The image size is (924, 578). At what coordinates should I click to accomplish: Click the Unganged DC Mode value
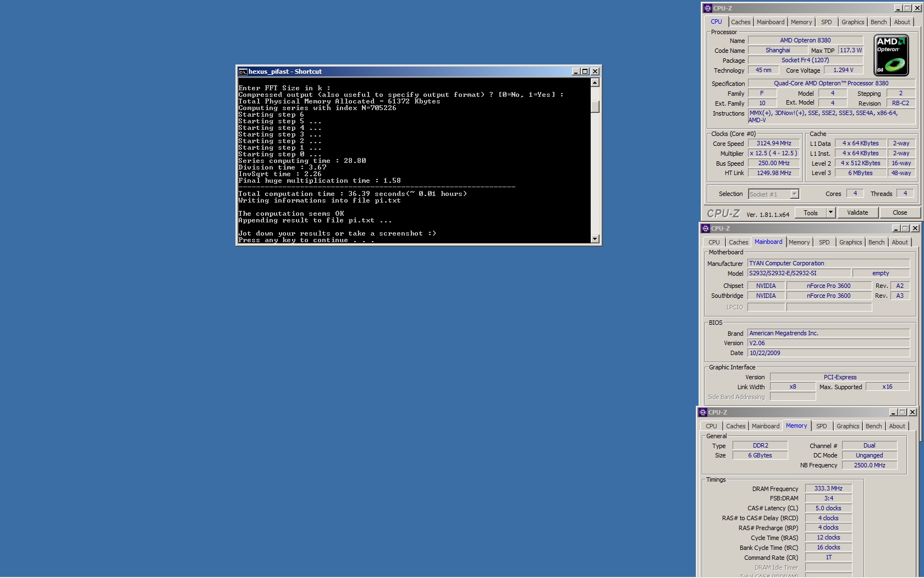coord(870,455)
